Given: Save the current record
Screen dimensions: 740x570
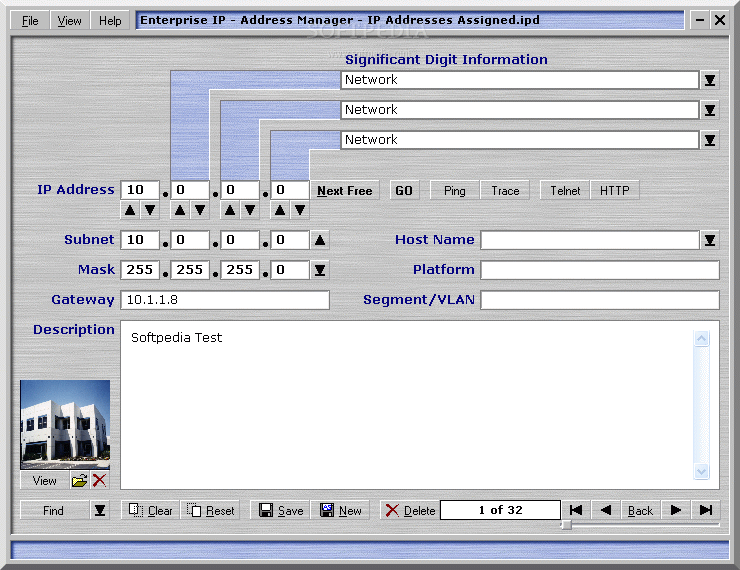Looking at the screenshot, I should [280, 511].
